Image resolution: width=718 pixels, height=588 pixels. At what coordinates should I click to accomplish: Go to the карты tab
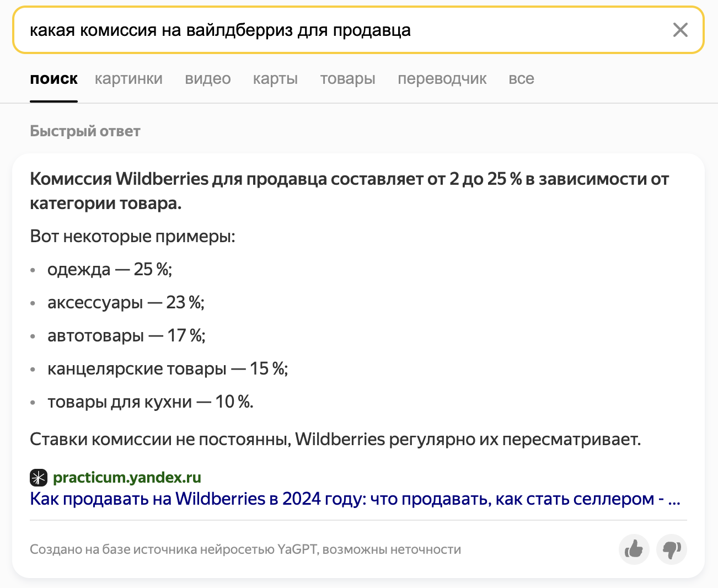(x=275, y=79)
